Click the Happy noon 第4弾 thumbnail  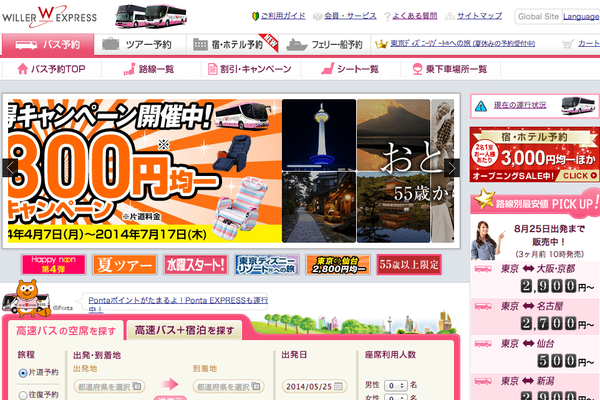point(54,264)
